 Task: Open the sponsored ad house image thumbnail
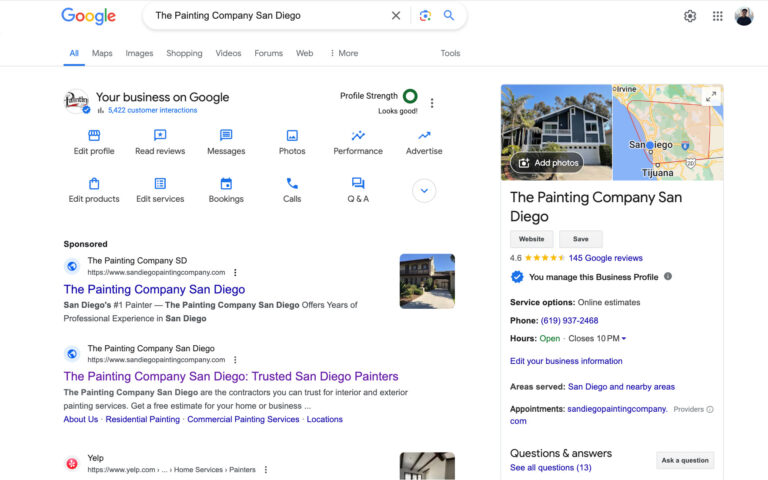[427, 281]
